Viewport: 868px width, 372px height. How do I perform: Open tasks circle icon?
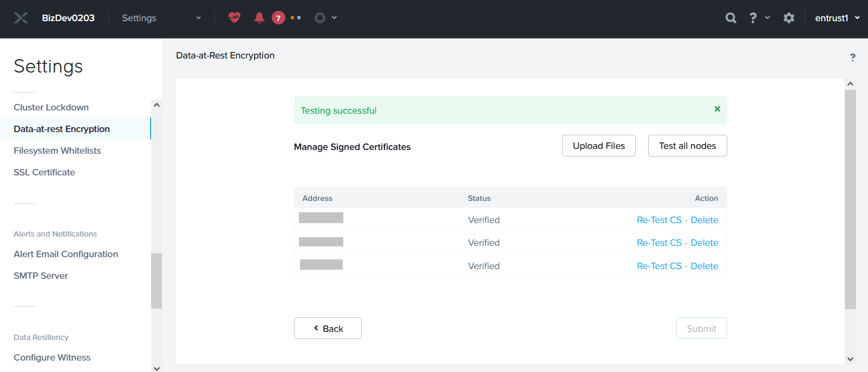click(320, 18)
